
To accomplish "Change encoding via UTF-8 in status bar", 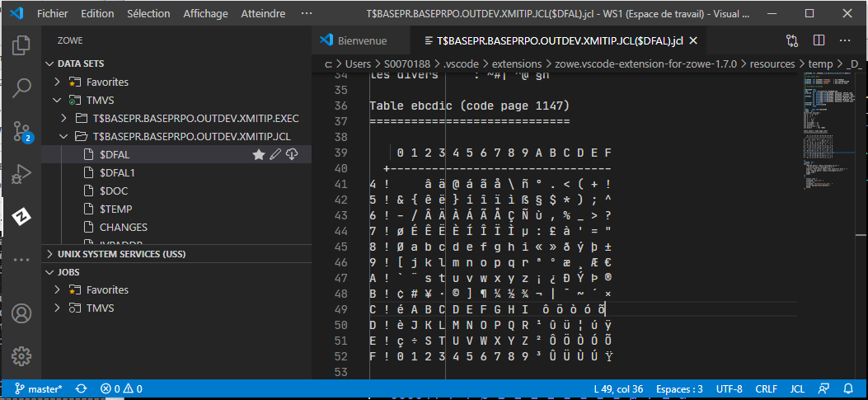I will click(729, 388).
